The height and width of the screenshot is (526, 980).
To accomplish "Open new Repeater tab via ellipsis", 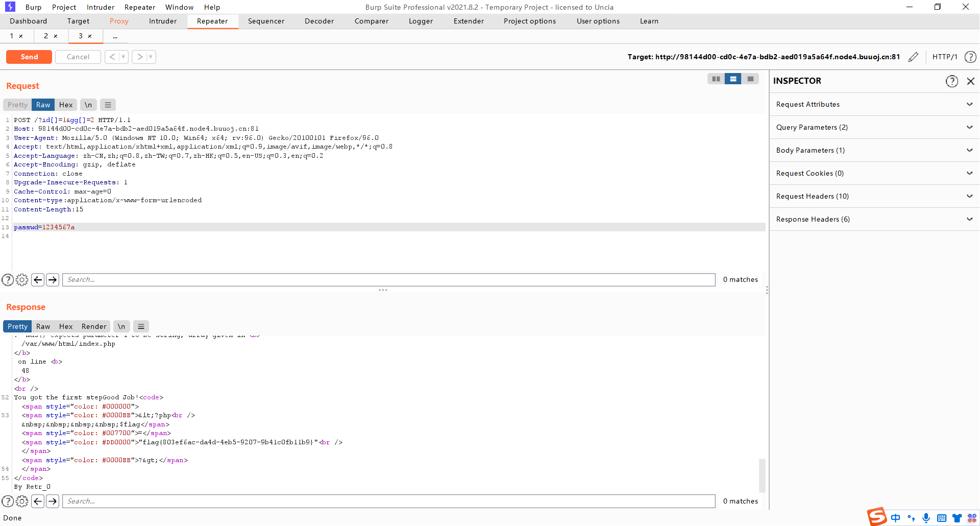I will (x=115, y=36).
